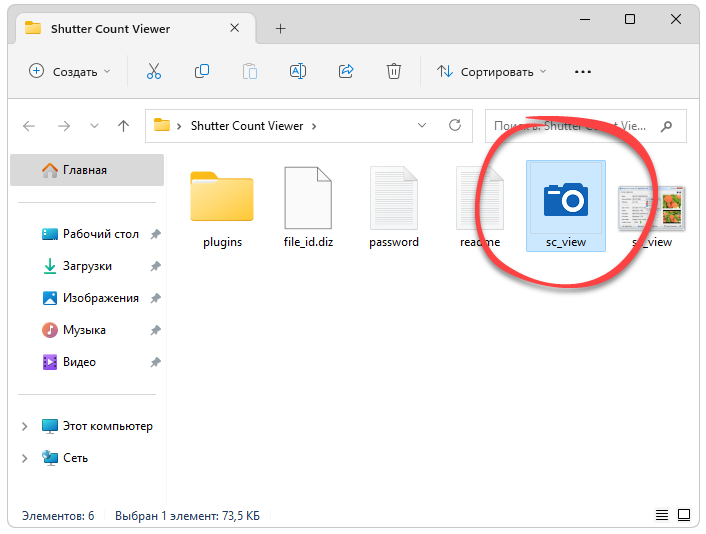Screen dimensions: 706x534
Task: Select the readme text file
Action: point(480,208)
